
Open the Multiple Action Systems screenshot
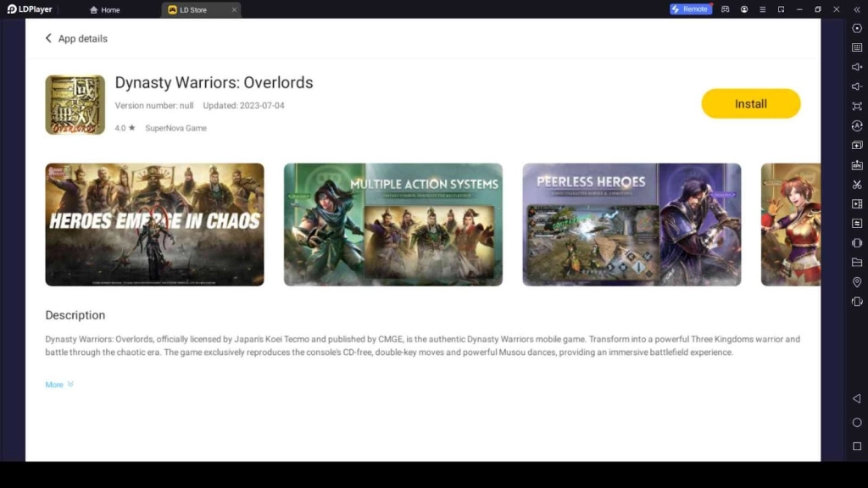393,225
